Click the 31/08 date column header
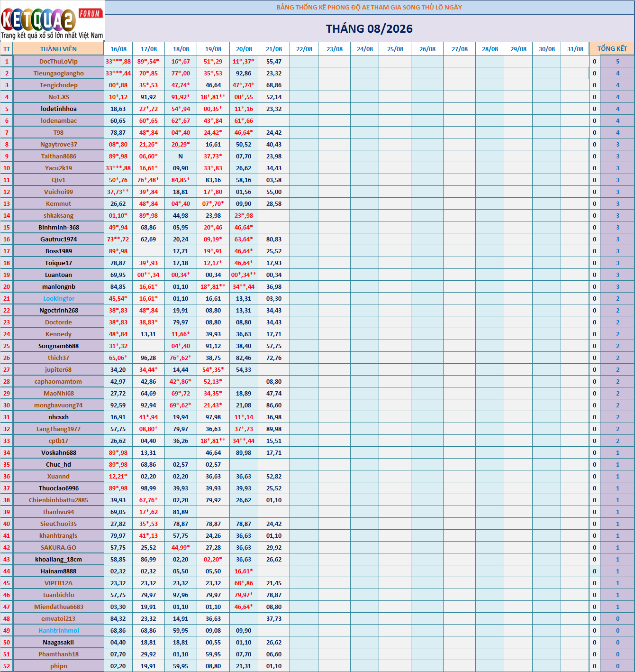 (575, 49)
